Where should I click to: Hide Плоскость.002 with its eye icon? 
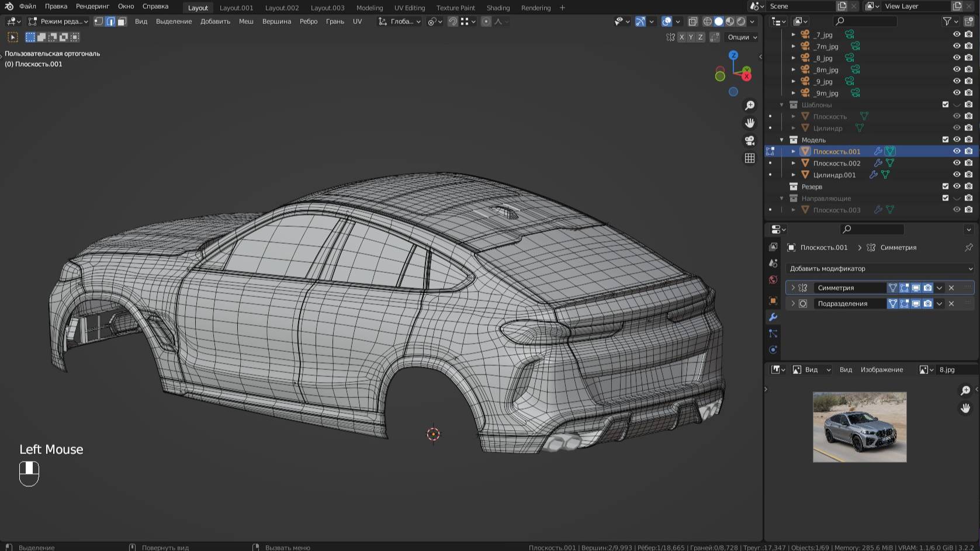pos(957,163)
